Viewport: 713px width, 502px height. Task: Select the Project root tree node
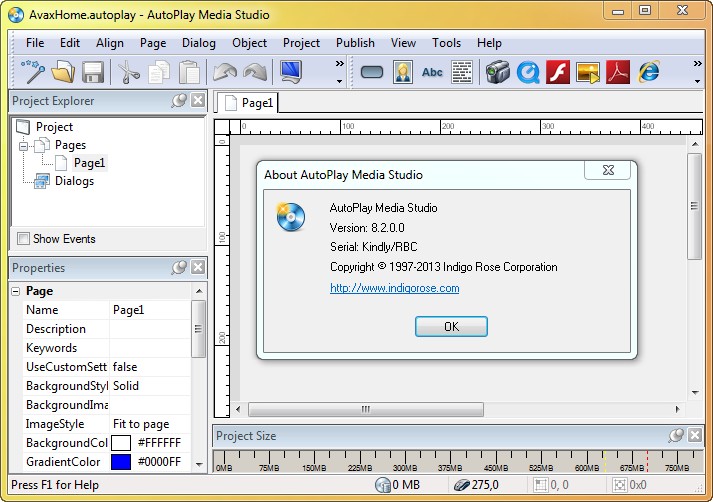point(54,127)
